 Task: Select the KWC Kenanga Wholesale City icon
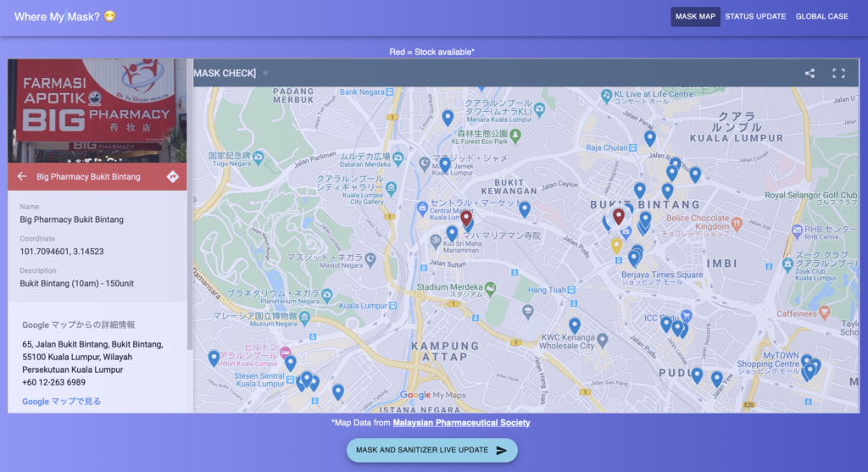tap(603, 340)
